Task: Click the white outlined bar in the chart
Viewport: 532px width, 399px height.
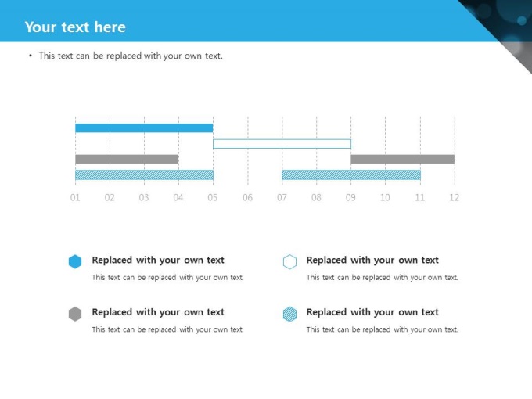Action: pyautogui.click(x=282, y=144)
